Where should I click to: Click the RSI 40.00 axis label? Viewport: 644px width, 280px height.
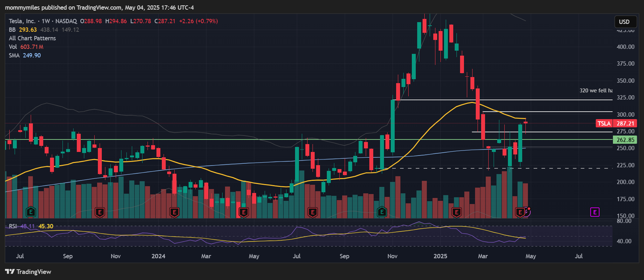624,241
